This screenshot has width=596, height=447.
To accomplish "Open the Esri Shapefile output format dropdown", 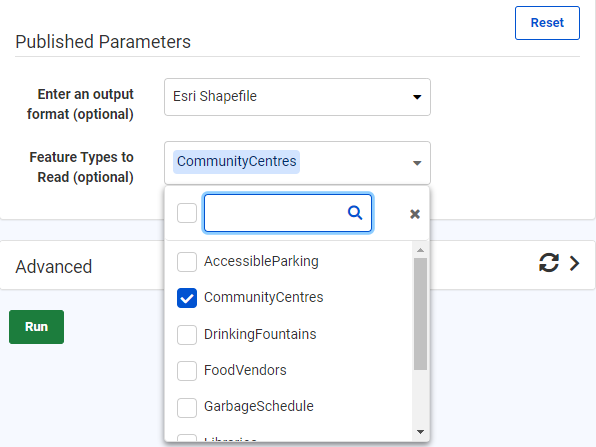I will click(297, 97).
